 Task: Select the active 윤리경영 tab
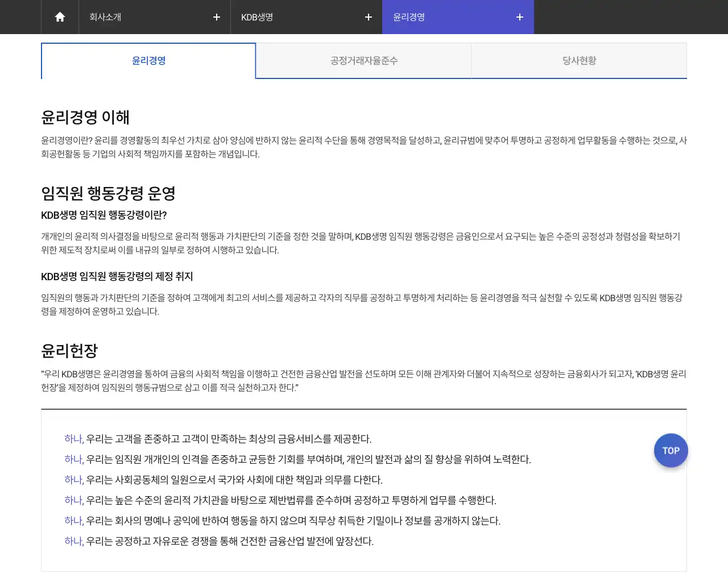click(148, 60)
